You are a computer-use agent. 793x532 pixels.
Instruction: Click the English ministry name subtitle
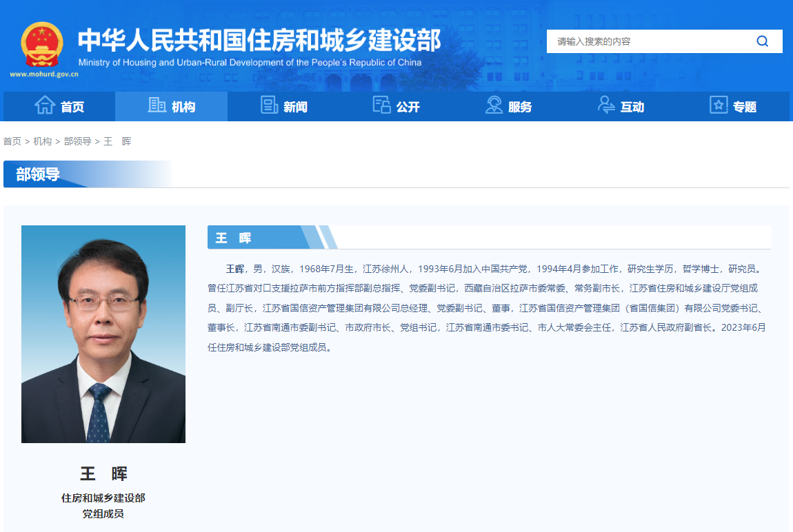[250, 63]
